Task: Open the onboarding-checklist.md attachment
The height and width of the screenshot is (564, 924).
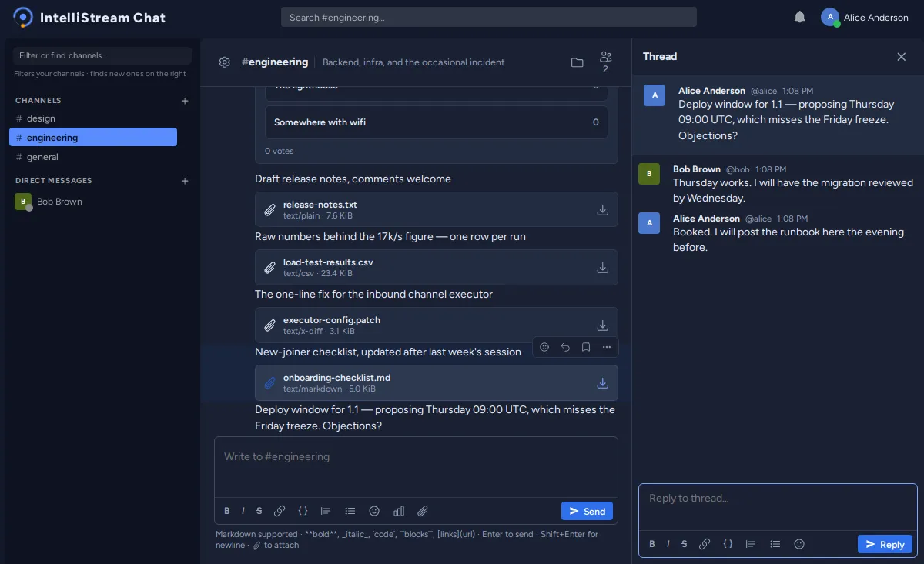Action: [437, 382]
